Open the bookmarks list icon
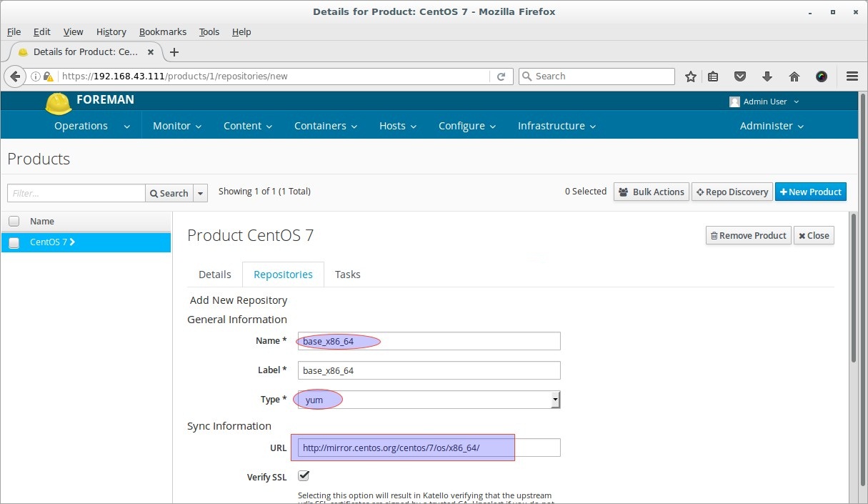The height and width of the screenshot is (504, 868). coord(713,76)
